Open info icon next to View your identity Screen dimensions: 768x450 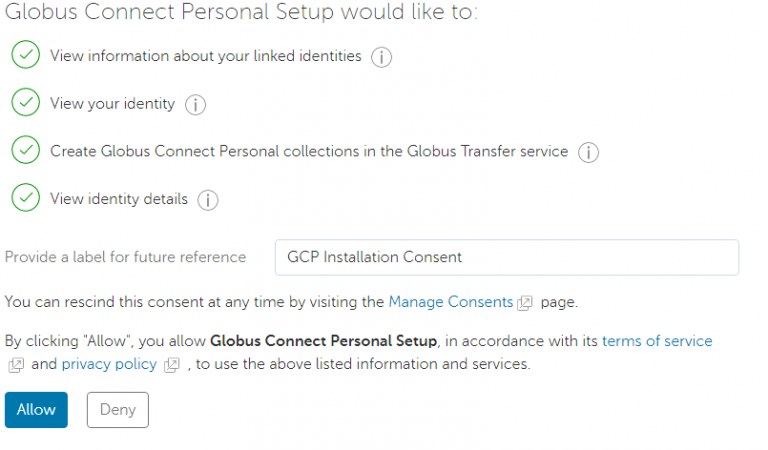coord(195,104)
